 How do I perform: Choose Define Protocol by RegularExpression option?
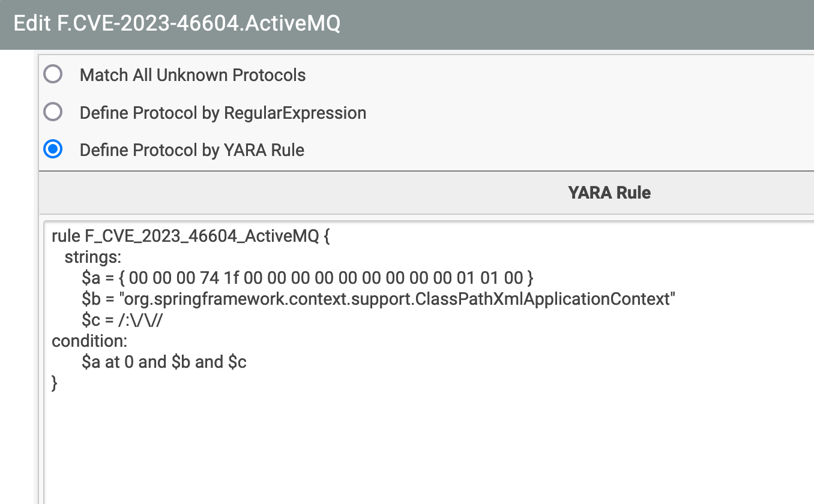53,112
